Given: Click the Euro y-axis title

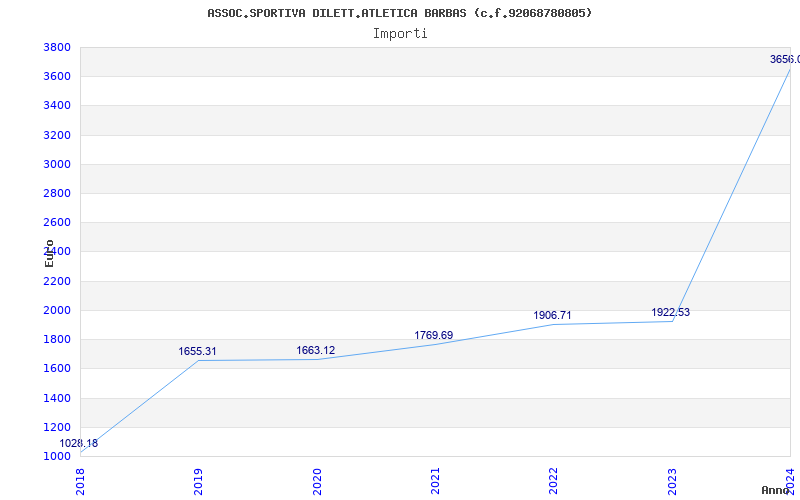Looking at the screenshot, I should [x=49, y=254].
